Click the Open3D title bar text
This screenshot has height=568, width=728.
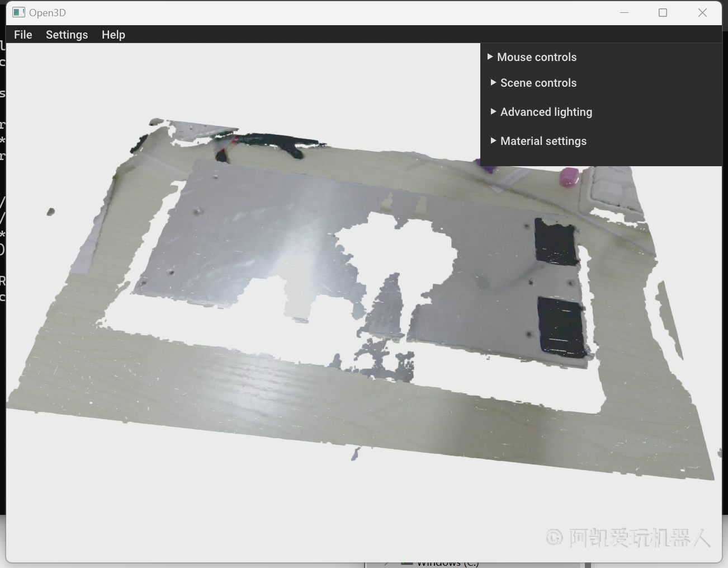[48, 12]
